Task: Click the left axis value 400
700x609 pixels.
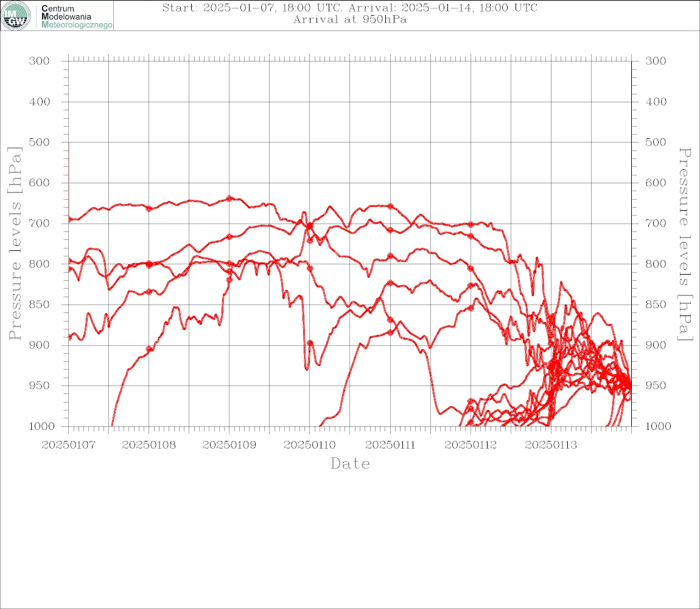Action: click(x=40, y=102)
